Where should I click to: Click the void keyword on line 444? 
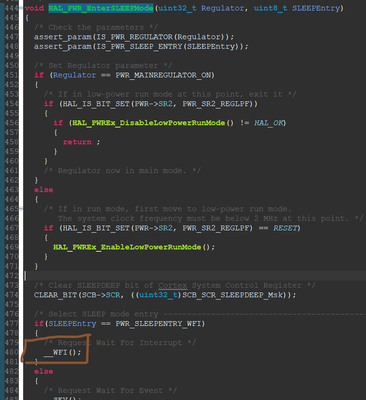pyautogui.click(x=34, y=8)
